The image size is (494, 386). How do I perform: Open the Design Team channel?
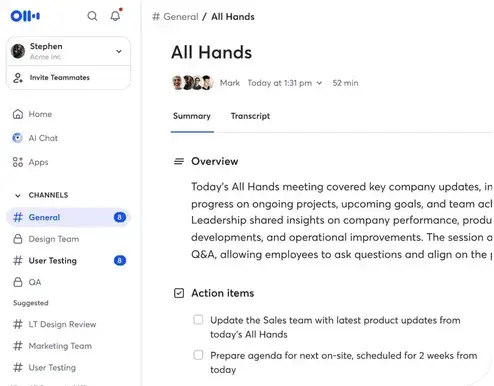point(54,239)
